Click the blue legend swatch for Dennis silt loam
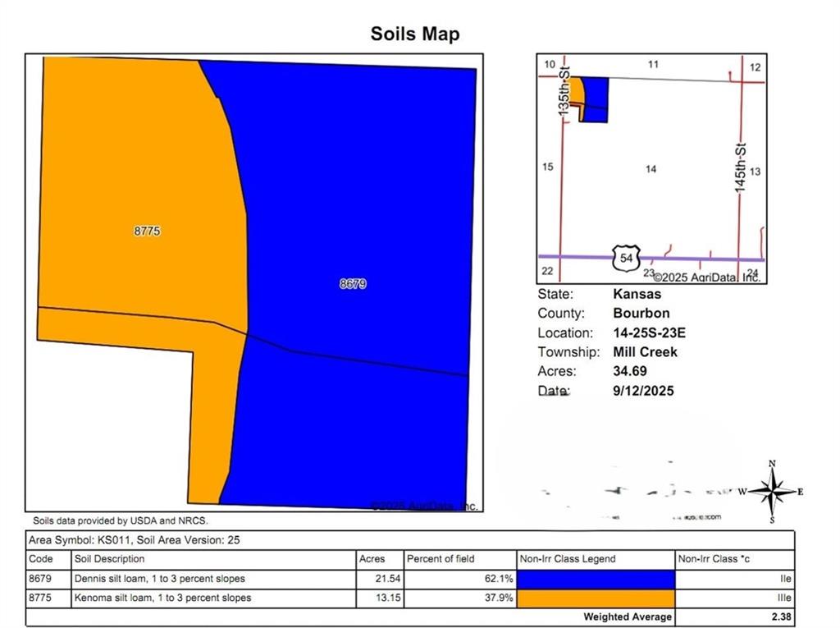The image size is (840, 628). (x=596, y=579)
